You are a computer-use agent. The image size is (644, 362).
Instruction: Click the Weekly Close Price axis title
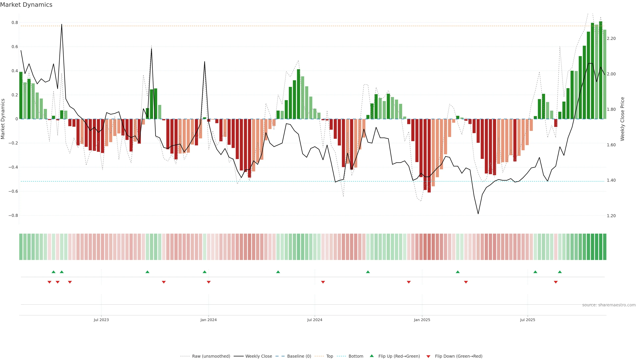click(622, 119)
